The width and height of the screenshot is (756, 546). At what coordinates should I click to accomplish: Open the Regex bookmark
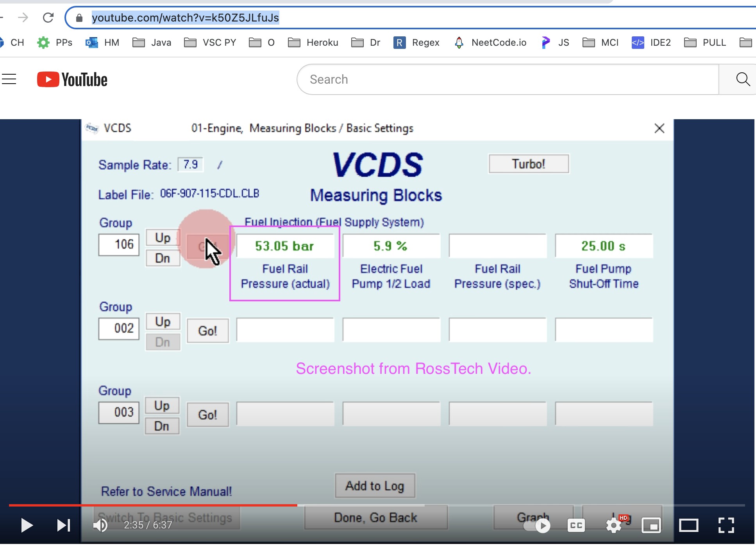416,42
